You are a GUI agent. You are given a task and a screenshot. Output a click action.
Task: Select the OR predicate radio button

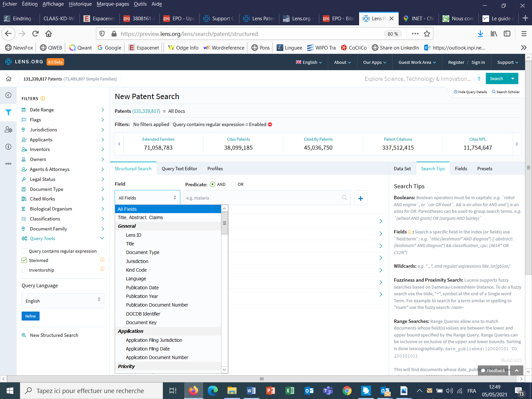(x=233, y=185)
